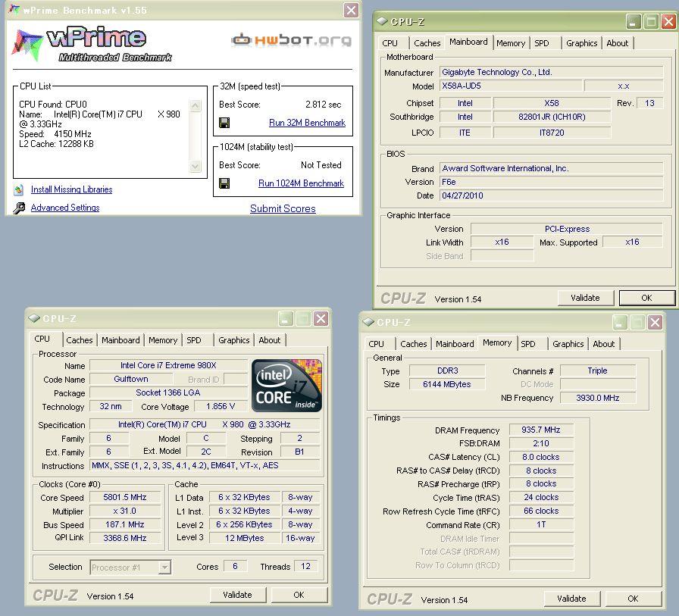Click the HWBOT.org logo in wPrime
Screen dimensions: 679x616
292,40
